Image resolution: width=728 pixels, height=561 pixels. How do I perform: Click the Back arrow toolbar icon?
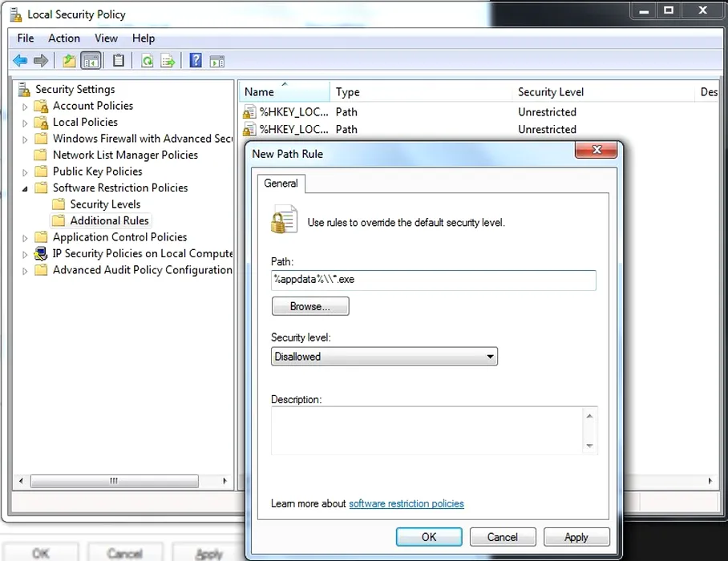(x=20, y=61)
